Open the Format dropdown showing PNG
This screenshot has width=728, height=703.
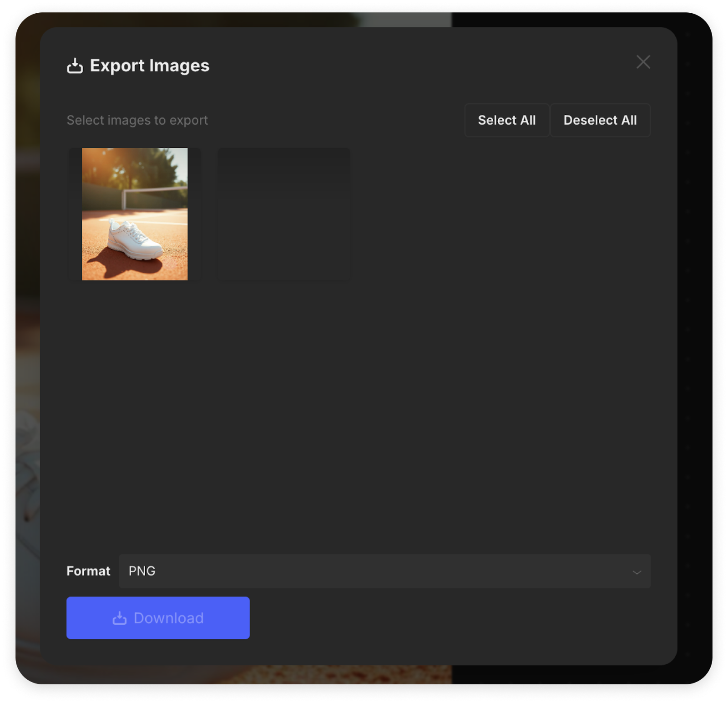pyautogui.click(x=385, y=571)
